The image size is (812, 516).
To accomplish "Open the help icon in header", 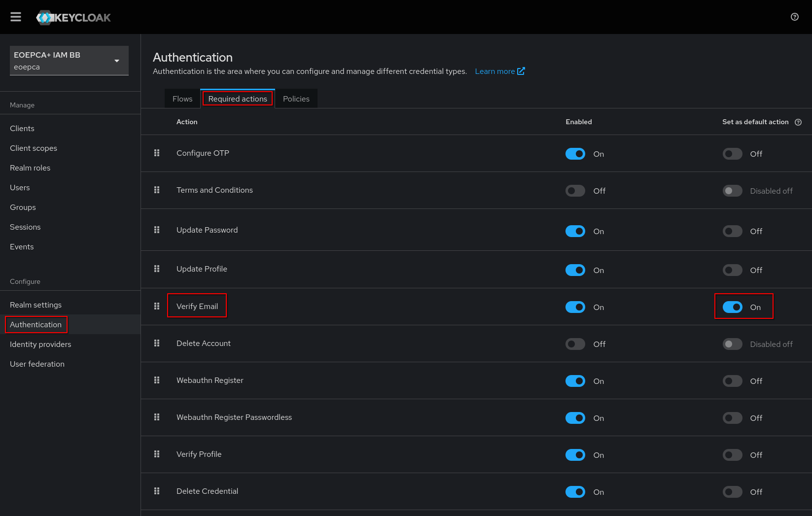I will [794, 17].
